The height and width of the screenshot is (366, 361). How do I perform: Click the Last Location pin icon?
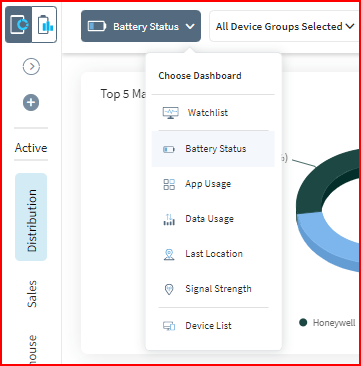click(169, 254)
